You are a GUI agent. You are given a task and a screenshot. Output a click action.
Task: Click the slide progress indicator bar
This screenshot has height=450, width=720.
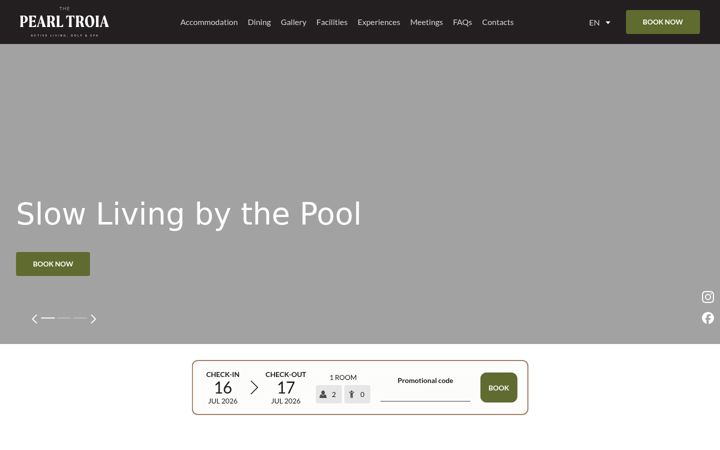point(64,318)
